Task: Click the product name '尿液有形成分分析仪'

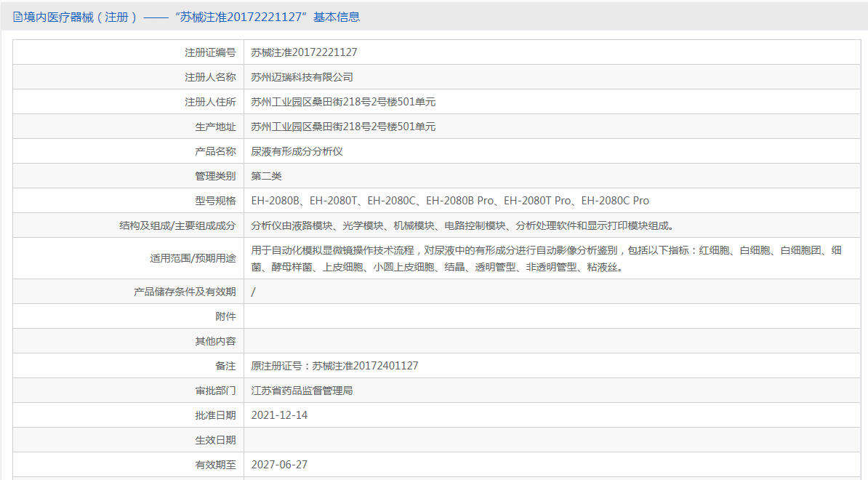Action: click(x=297, y=151)
